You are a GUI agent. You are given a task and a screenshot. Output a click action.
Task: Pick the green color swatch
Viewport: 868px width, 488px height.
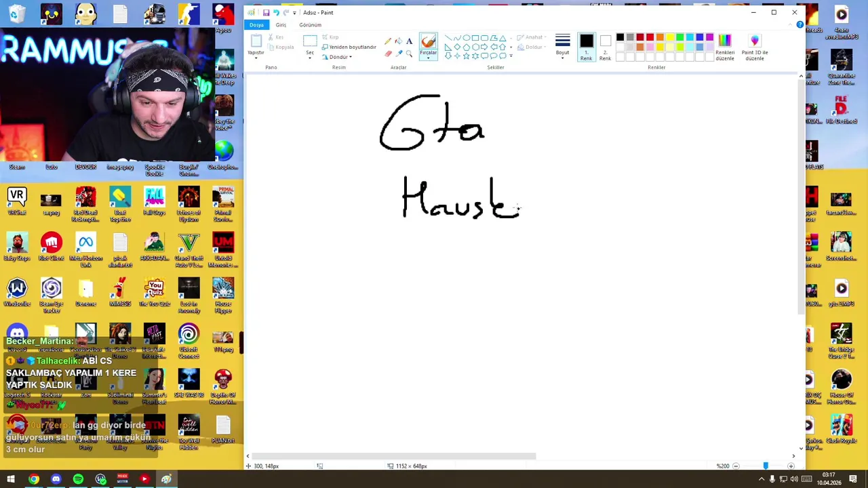click(x=680, y=37)
